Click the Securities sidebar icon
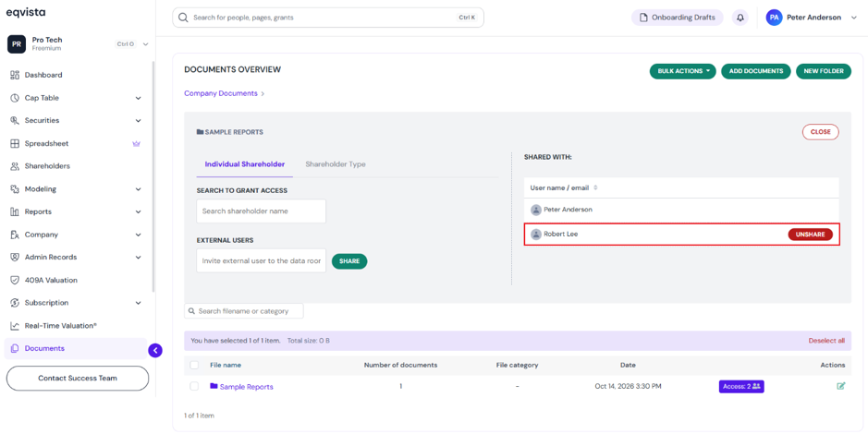The height and width of the screenshot is (434, 868). click(15, 121)
